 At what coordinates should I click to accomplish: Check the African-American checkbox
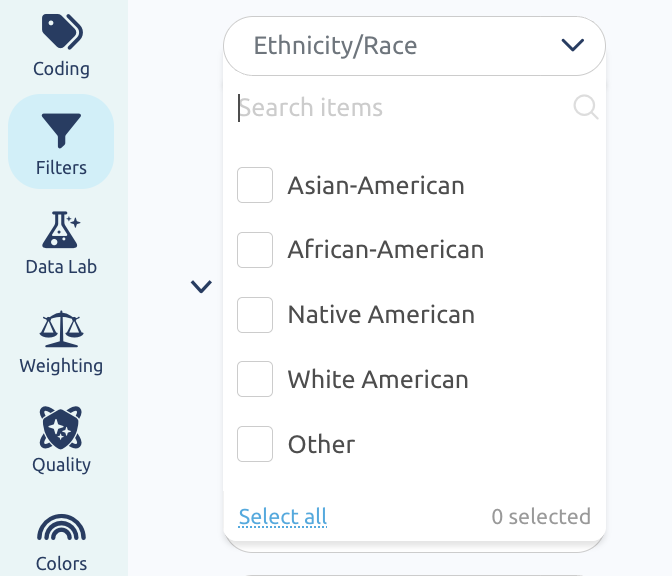click(255, 250)
